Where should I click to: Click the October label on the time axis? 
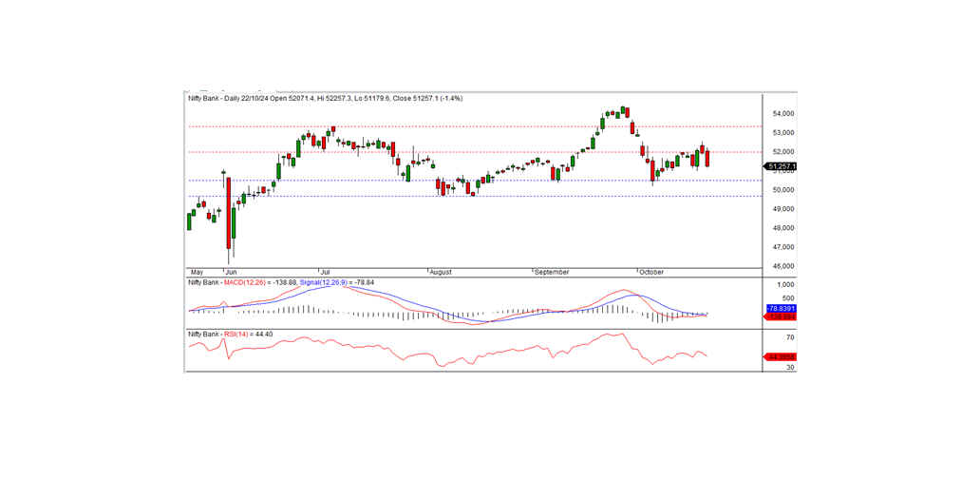point(651,272)
